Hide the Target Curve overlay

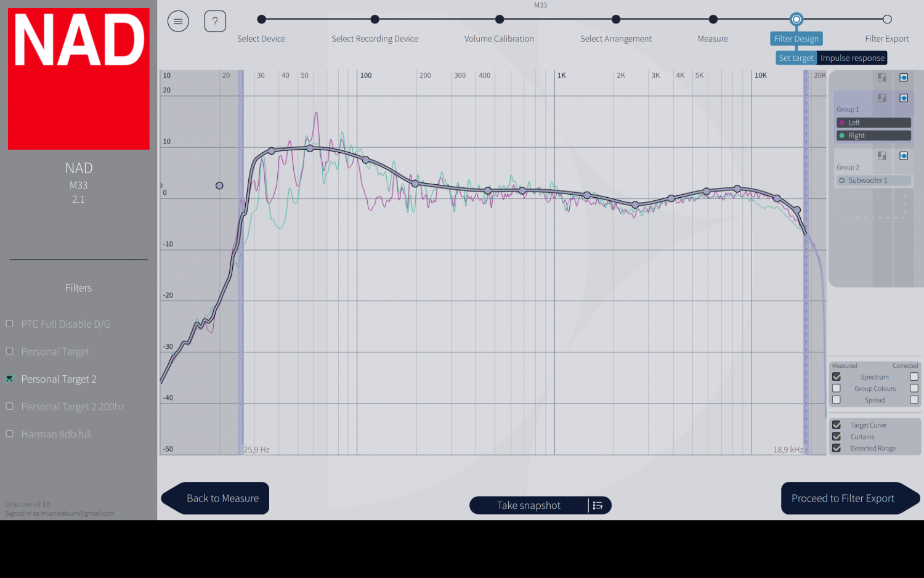(837, 425)
